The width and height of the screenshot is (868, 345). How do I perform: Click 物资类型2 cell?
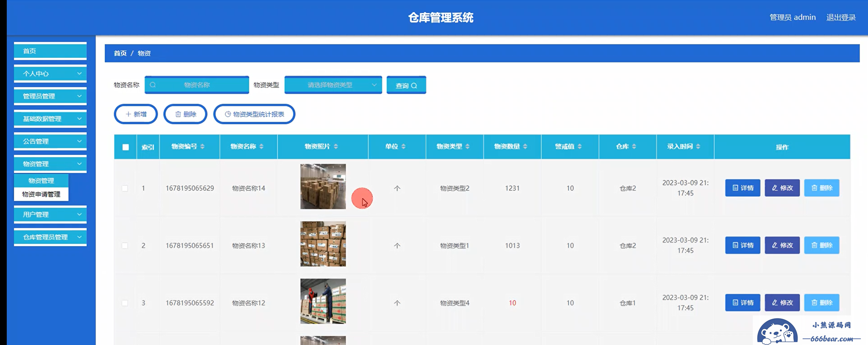point(454,188)
